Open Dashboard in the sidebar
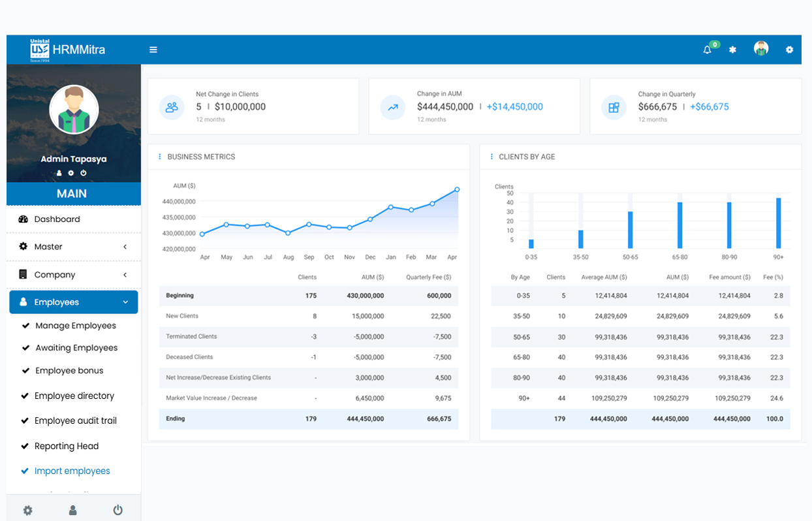Viewport: 812px width, 521px height. point(74,219)
